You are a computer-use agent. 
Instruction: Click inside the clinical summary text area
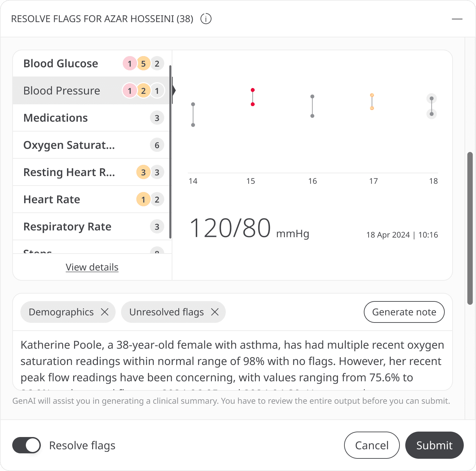(233, 361)
